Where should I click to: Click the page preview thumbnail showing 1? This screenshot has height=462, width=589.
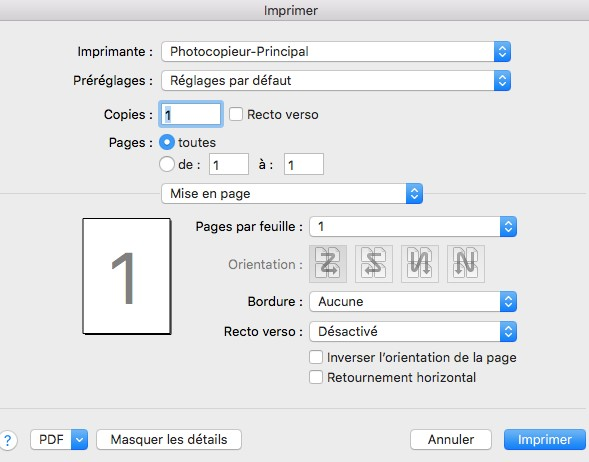coord(127,276)
